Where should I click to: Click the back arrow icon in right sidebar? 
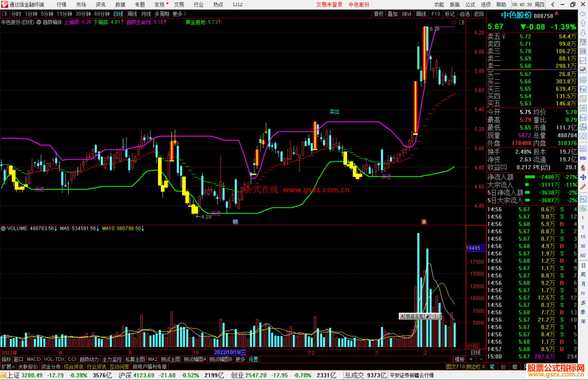(583, 14)
